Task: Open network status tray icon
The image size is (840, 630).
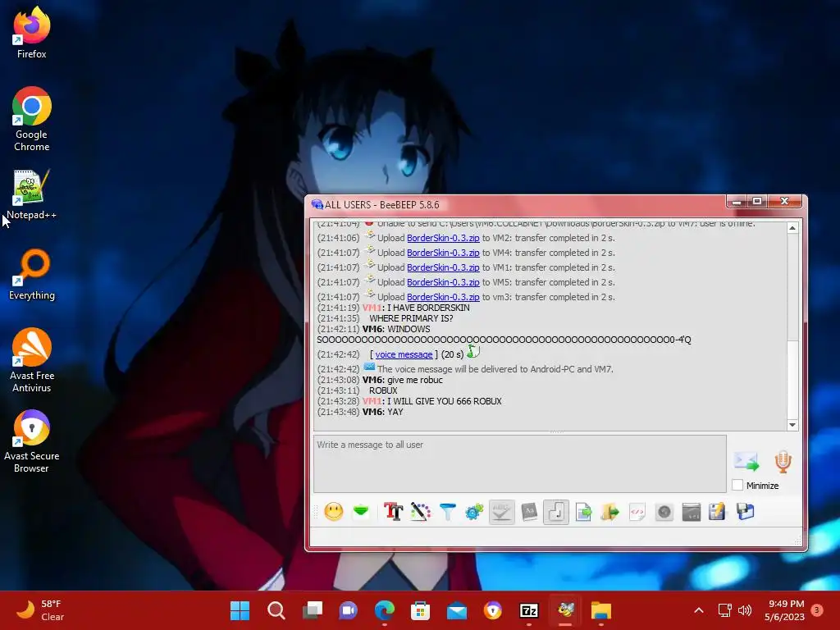Action: (725, 610)
